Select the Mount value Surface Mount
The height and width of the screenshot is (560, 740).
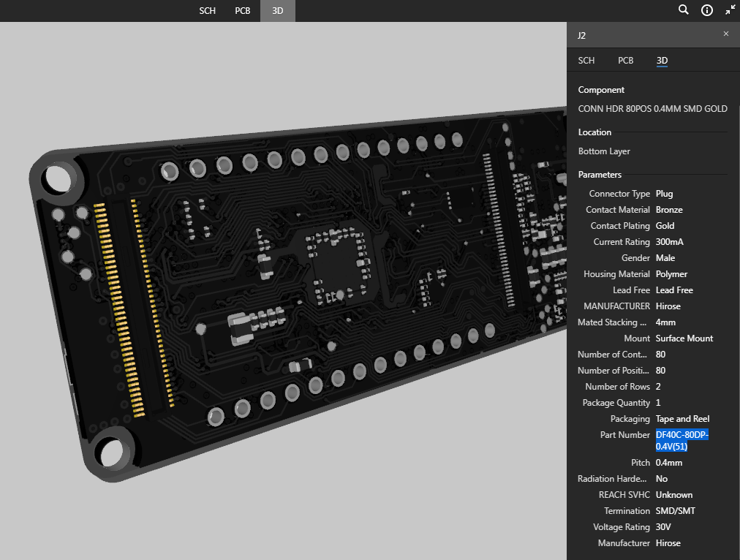pyautogui.click(x=684, y=338)
